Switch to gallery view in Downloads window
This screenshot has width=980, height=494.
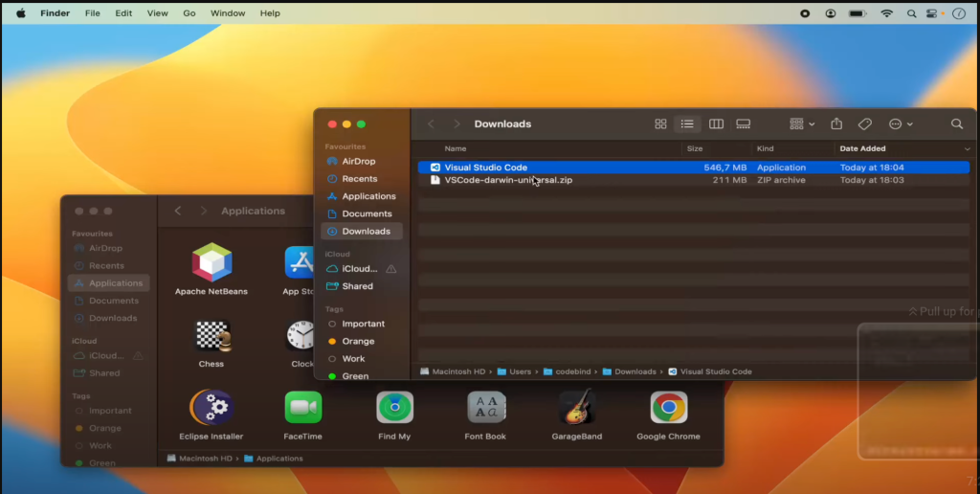pyautogui.click(x=744, y=124)
